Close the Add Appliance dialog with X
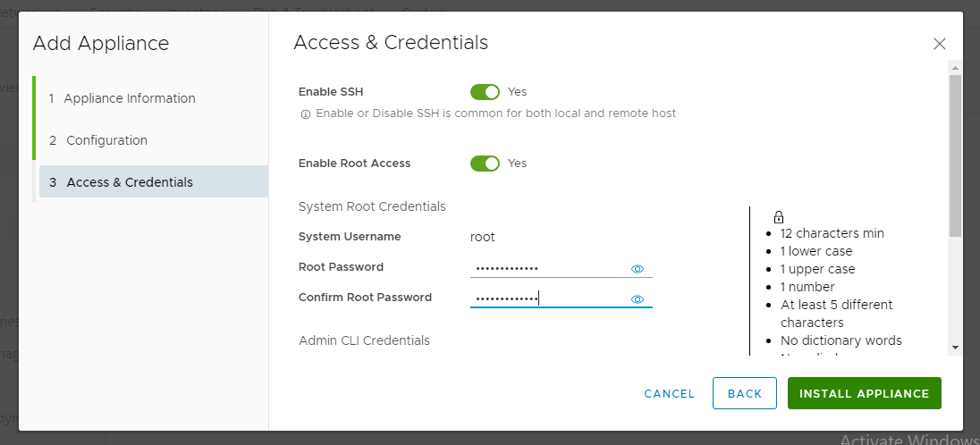980x445 pixels. point(939,44)
